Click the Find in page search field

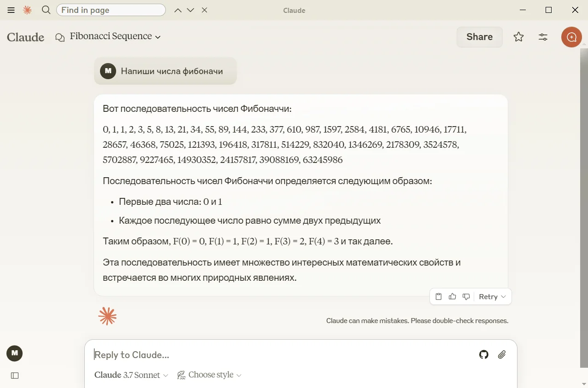click(111, 10)
